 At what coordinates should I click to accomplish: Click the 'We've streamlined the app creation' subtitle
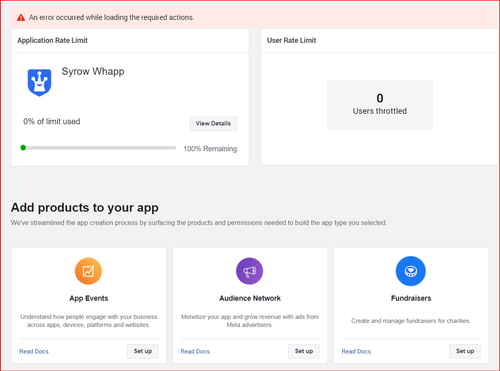tap(199, 223)
